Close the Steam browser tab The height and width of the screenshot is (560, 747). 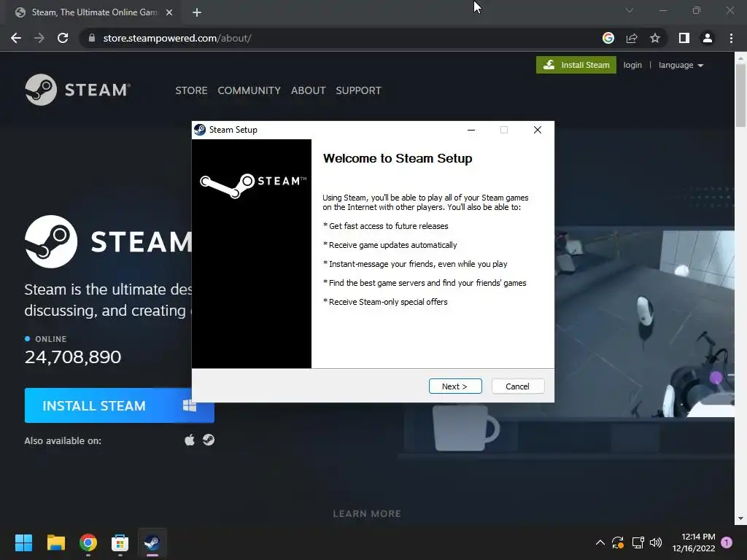[x=169, y=12]
